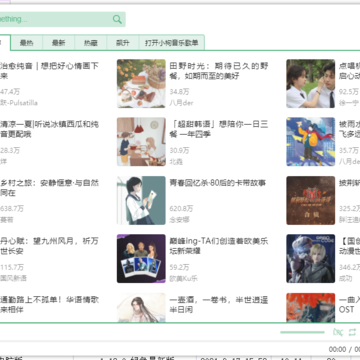Screen dimensions: 360x360
Task: Open the 「超甜韩语」 playlist cover image
Action: [141, 142]
